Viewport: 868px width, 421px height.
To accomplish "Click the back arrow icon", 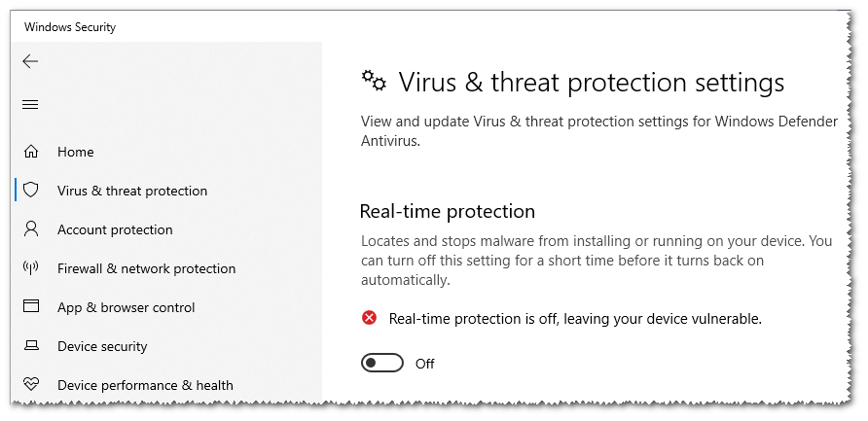I will (x=30, y=61).
